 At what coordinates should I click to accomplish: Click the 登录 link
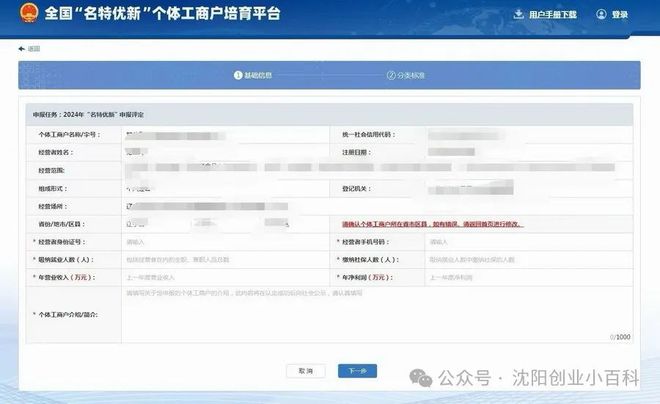click(620, 15)
